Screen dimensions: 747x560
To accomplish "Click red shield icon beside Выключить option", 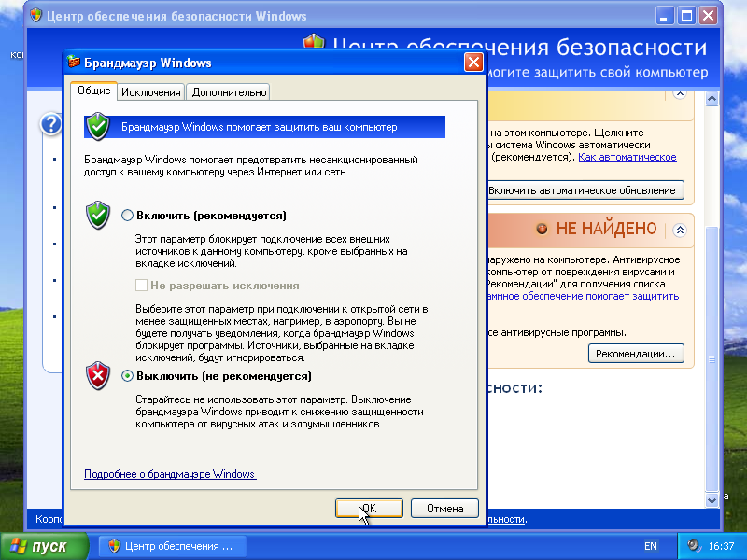I will [98, 376].
